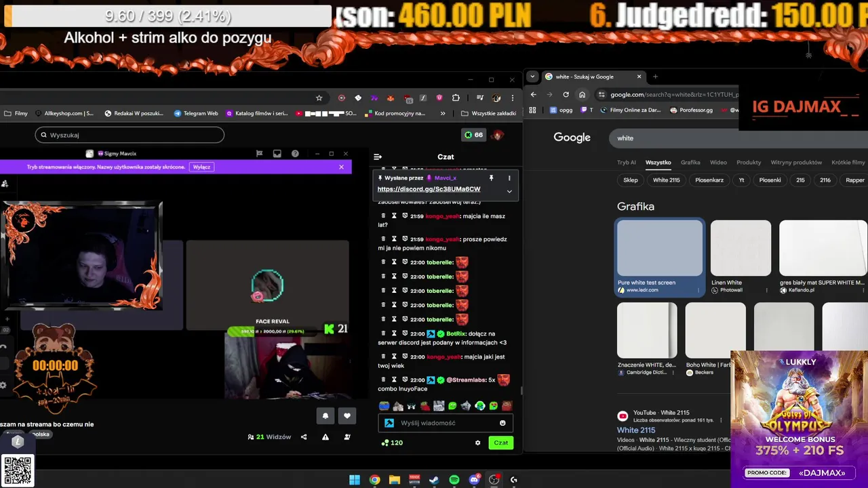The width and height of the screenshot is (868, 488).
Task: Bookmark the page with the star icon
Action: pos(319,98)
